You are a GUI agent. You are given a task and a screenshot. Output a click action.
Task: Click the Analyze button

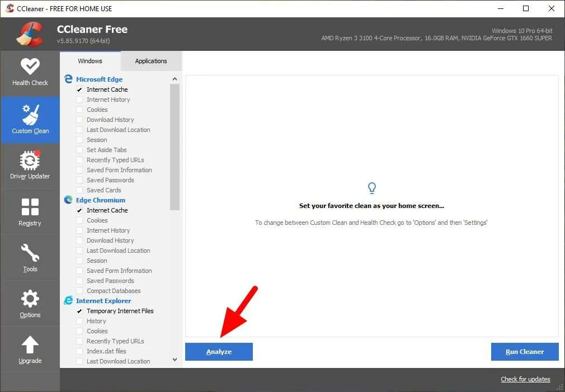pyautogui.click(x=219, y=352)
